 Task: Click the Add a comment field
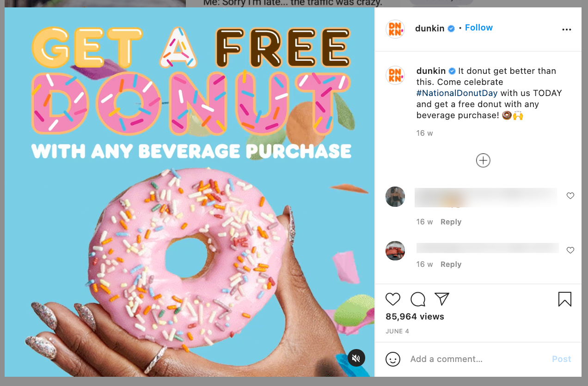pyautogui.click(x=476, y=359)
